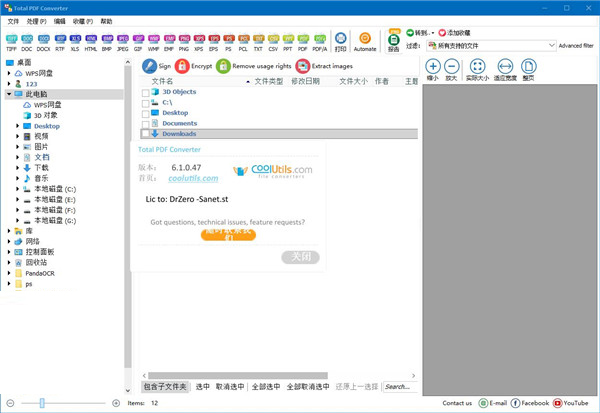Expand the 本地磁盘 (C:) tree node
600x413 pixels.
(17, 189)
